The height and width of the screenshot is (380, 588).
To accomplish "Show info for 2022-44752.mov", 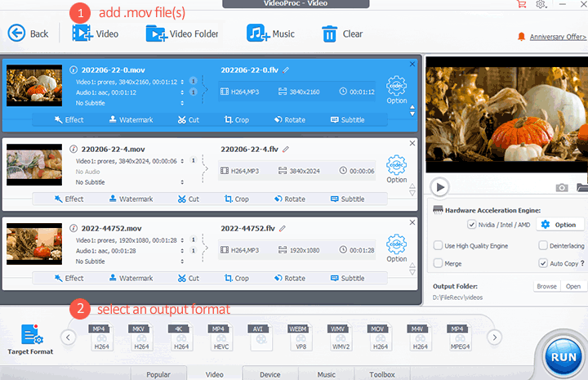I will pyautogui.click(x=73, y=229).
